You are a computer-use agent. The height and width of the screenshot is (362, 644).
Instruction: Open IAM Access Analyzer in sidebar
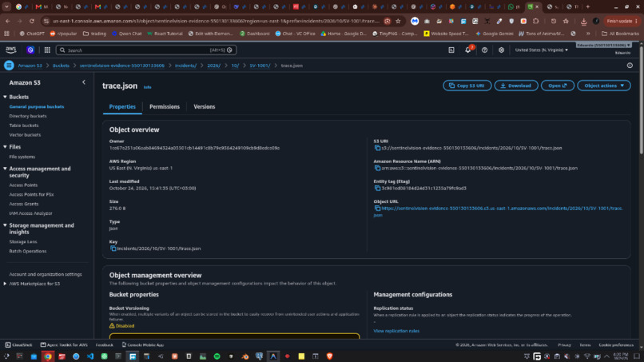[x=30, y=213]
